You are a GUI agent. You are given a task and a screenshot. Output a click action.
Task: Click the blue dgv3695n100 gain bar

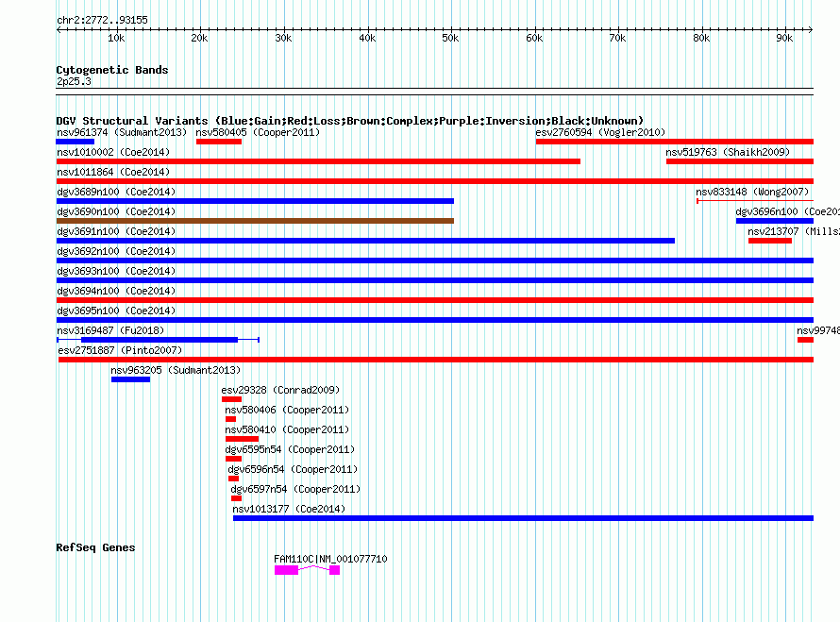pyautogui.click(x=435, y=320)
